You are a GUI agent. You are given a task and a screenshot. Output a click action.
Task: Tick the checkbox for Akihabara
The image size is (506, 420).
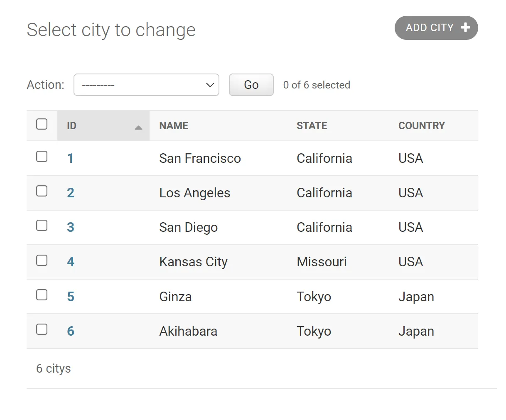[42, 329]
